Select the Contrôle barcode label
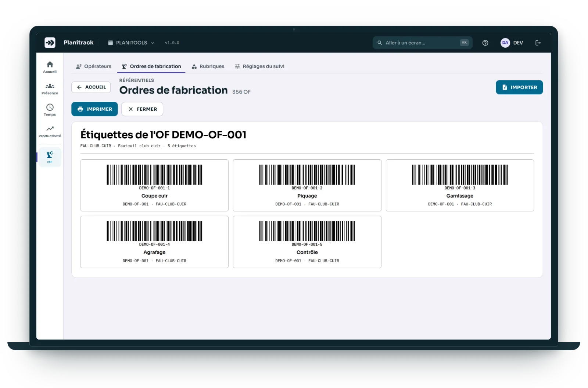 (307, 242)
